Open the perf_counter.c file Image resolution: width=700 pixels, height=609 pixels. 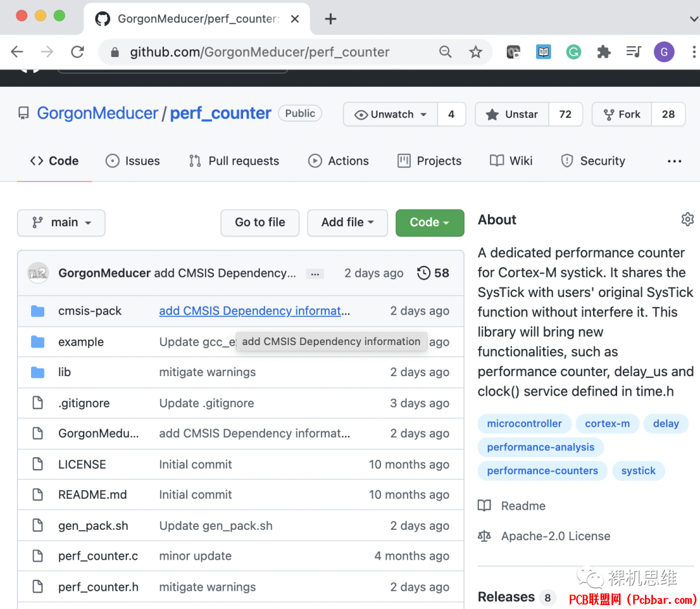(99, 556)
